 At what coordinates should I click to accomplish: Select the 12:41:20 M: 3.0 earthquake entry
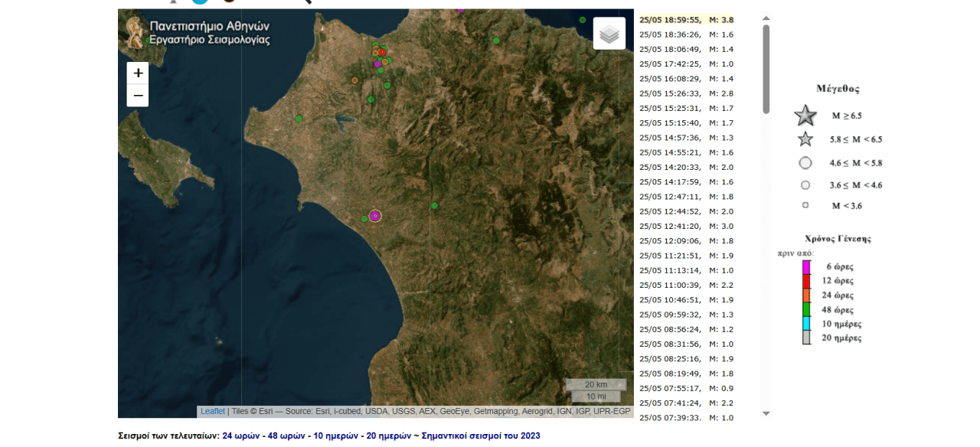[x=686, y=227]
